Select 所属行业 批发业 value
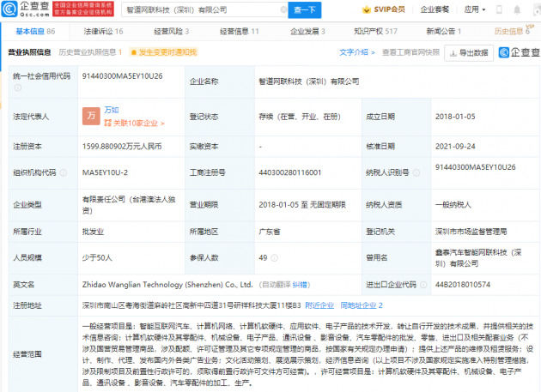 [x=93, y=232]
